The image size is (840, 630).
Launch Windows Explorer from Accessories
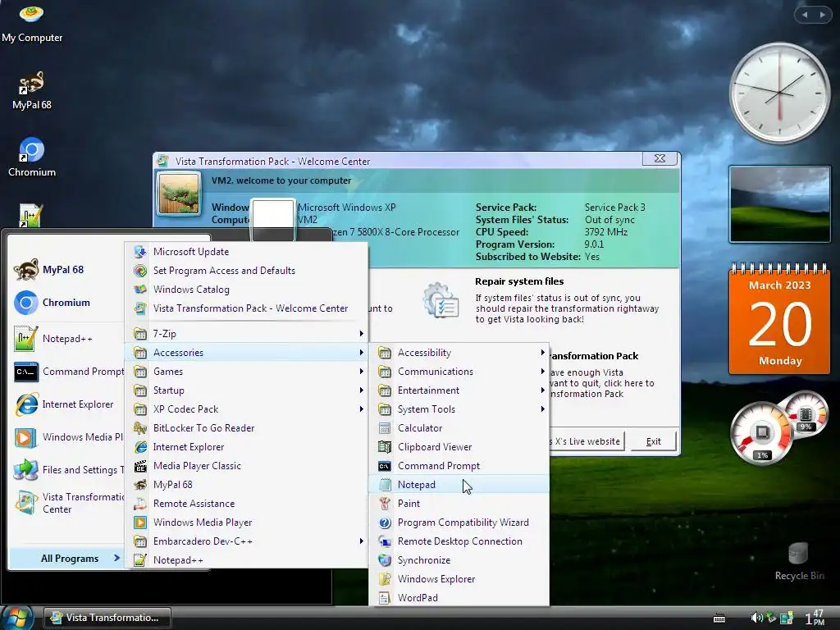(459, 579)
